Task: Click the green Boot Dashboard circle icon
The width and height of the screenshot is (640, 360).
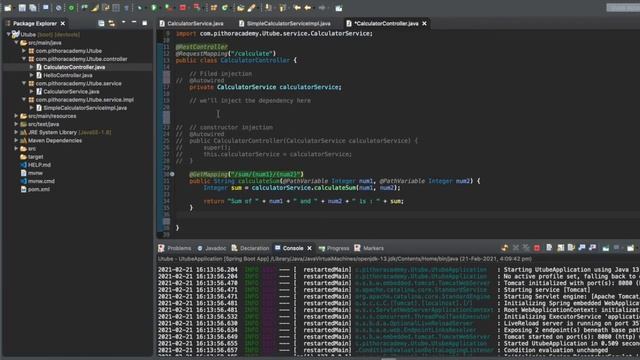Action: pyautogui.click(x=71, y=8)
